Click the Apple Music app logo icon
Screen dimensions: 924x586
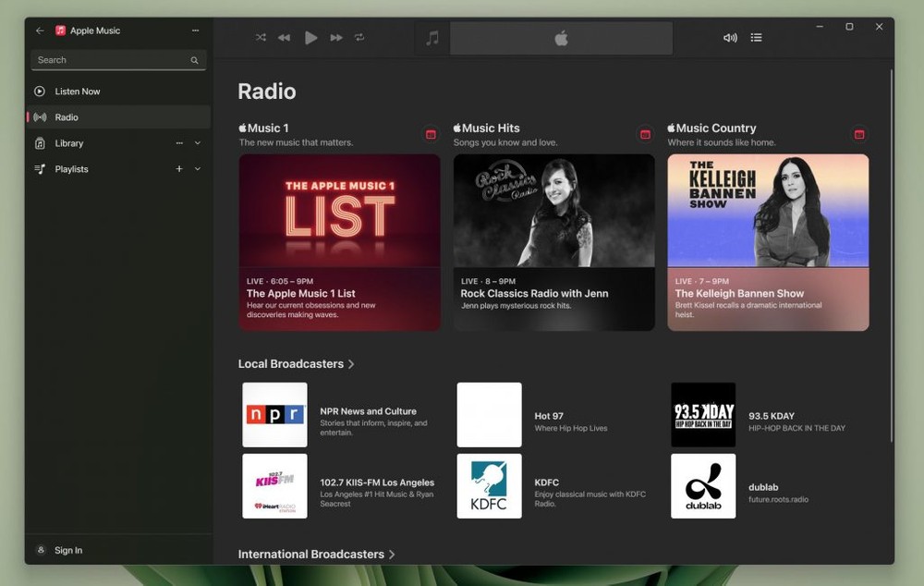tap(60, 31)
